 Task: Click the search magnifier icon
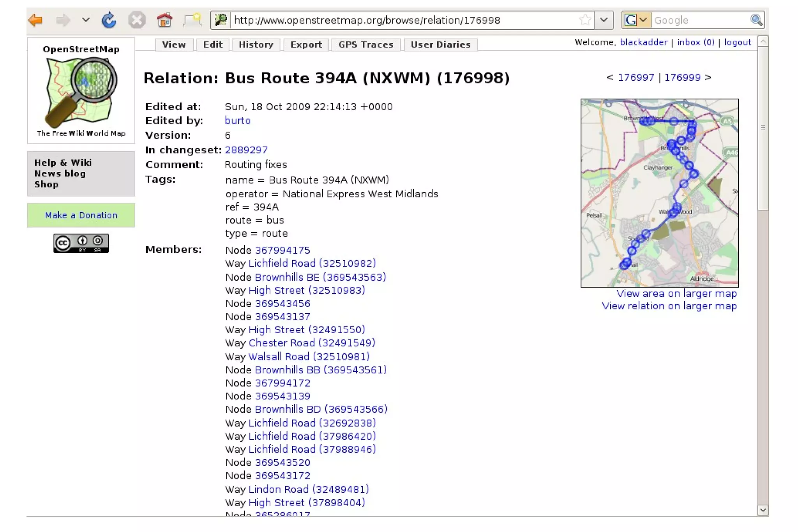(x=756, y=20)
